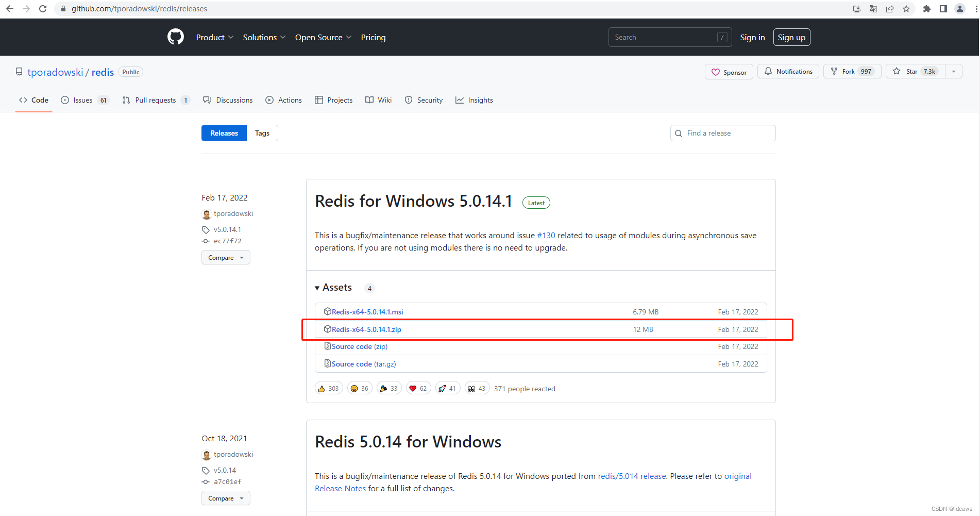Reload the page with the refresh icon

click(43, 9)
